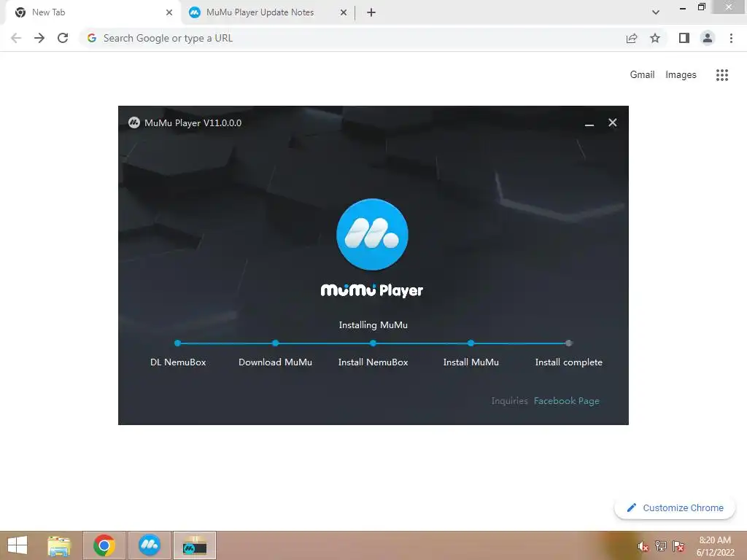747x560 pixels.
Task: Click MuMu icon in installer title bar
Action: 134,122
